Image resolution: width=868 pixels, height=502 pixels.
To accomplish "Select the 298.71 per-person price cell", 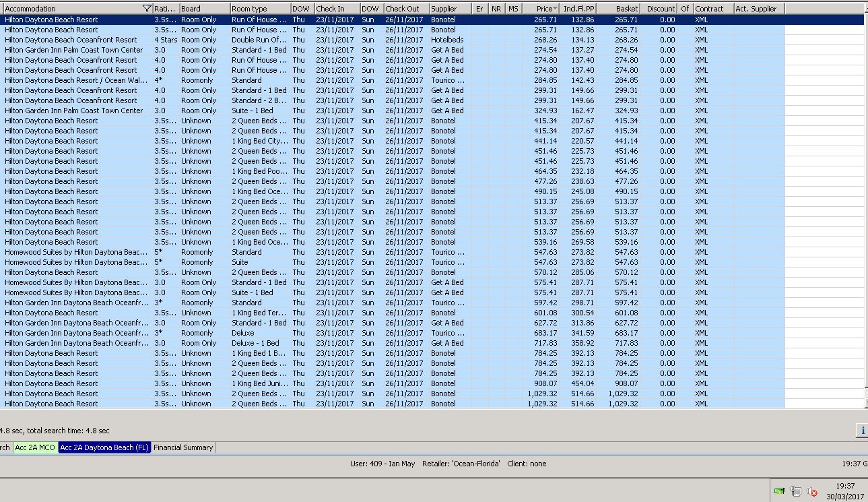I will (x=578, y=303).
